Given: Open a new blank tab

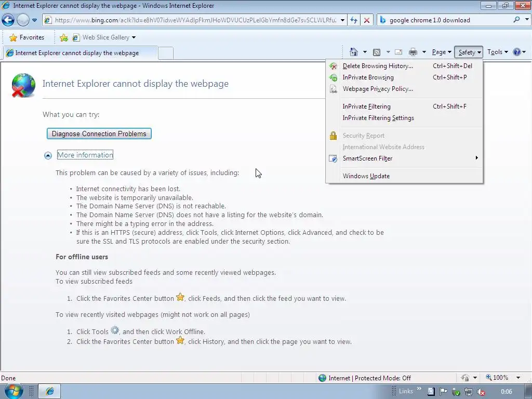Looking at the screenshot, I should [x=166, y=54].
